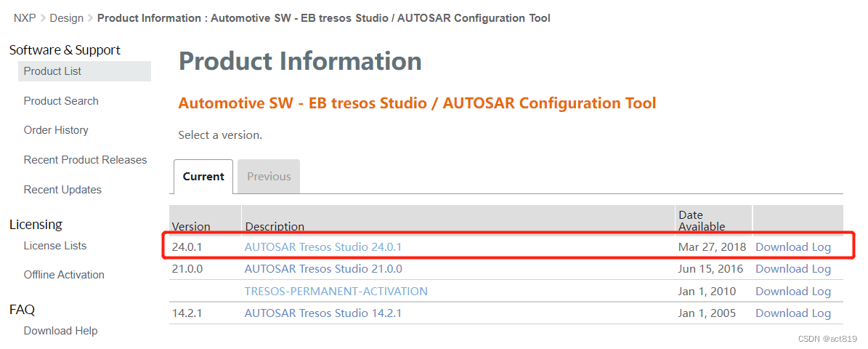View Download Log for version 21.0.0
This screenshot has height=349, width=868.
(x=792, y=269)
